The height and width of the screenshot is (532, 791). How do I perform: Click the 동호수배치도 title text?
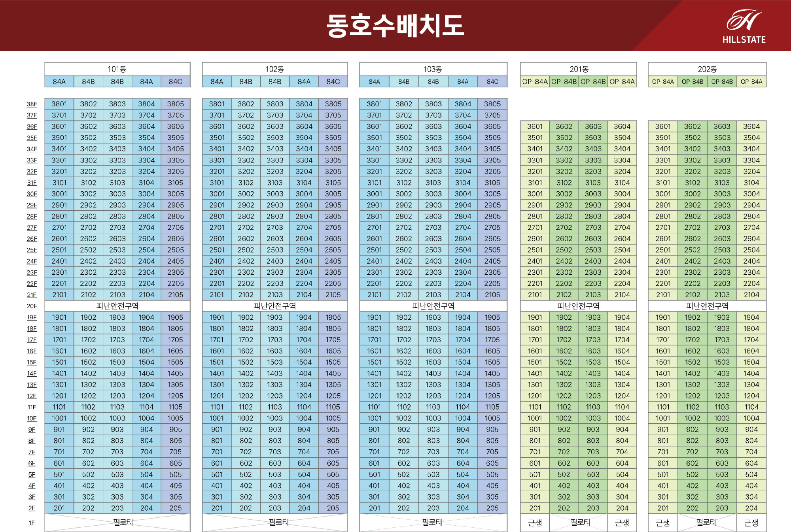[x=395, y=26]
